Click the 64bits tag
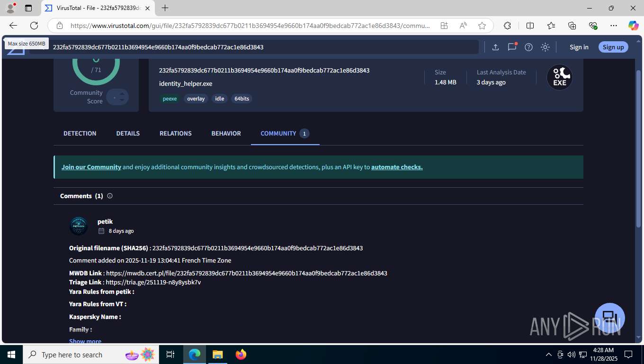This screenshot has width=644, height=364. pyautogui.click(x=241, y=99)
